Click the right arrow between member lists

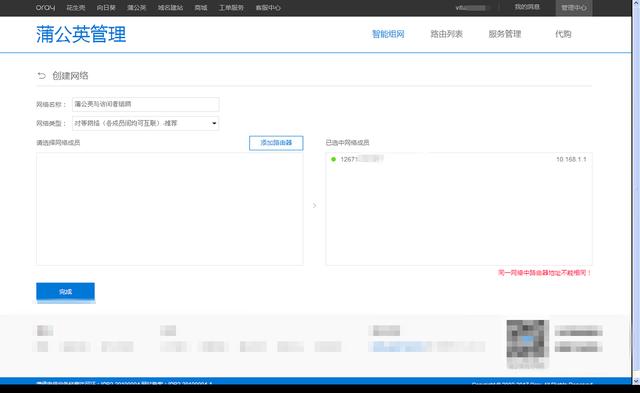(x=314, y=205)
